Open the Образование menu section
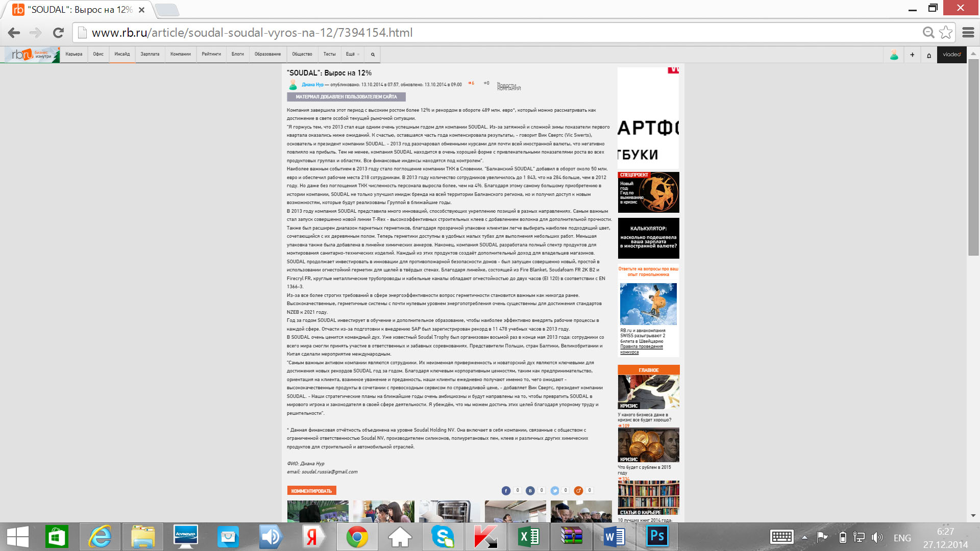Viewport: 980px width, 551px height. coord(268,54)
